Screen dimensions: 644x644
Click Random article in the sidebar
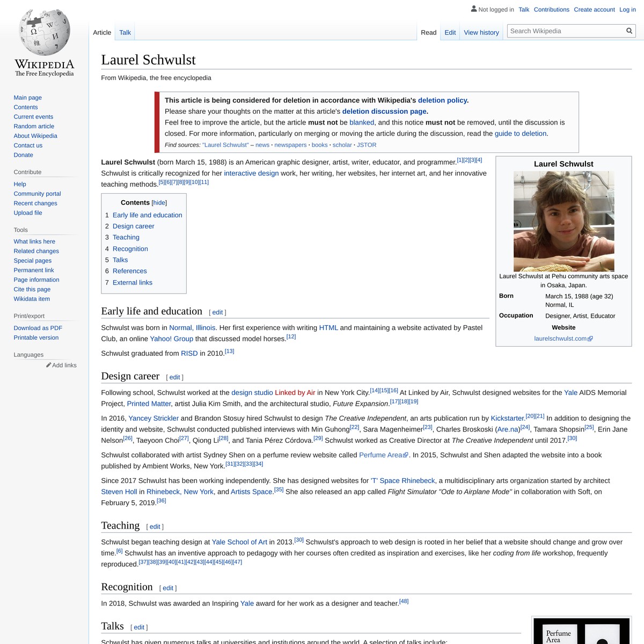point(33,126)
